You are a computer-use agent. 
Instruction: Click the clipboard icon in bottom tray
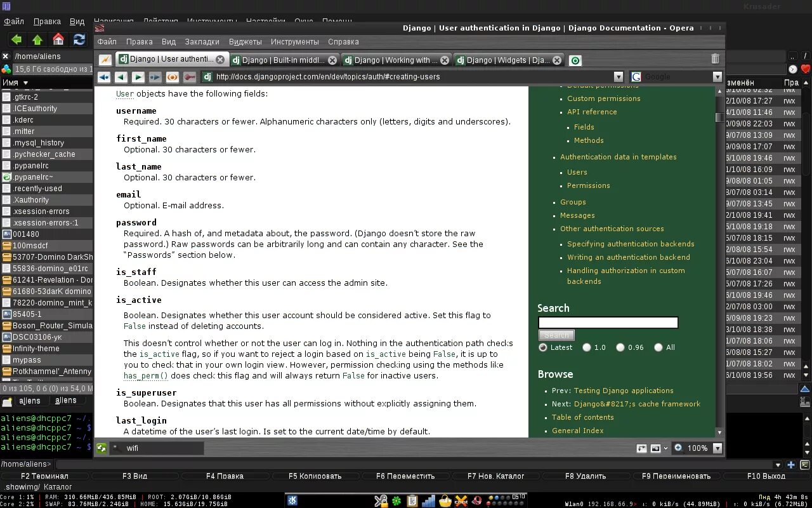point(412,501)
